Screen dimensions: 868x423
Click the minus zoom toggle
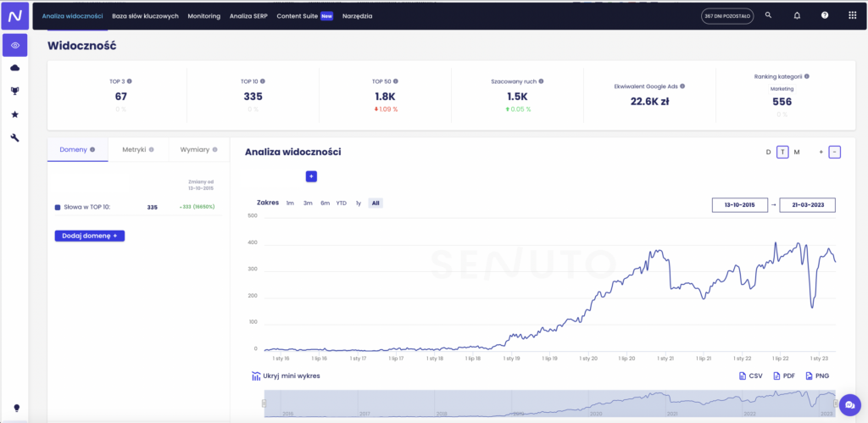[x=835, y=153]
